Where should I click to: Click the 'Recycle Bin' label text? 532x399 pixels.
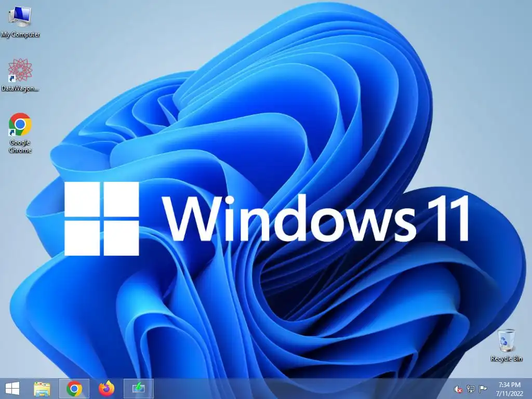click(x=507, y=358)
